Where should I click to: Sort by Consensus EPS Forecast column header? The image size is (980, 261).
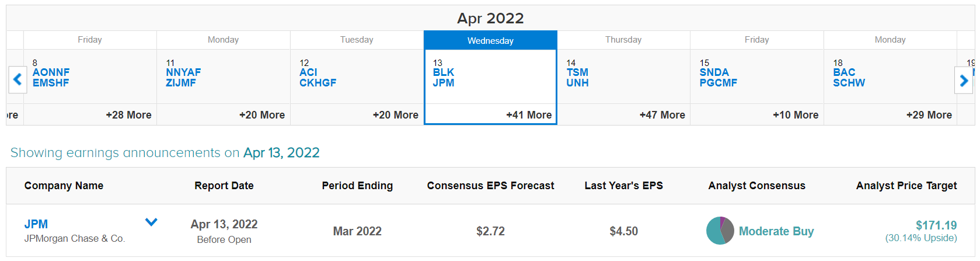[x=490, y=186]
